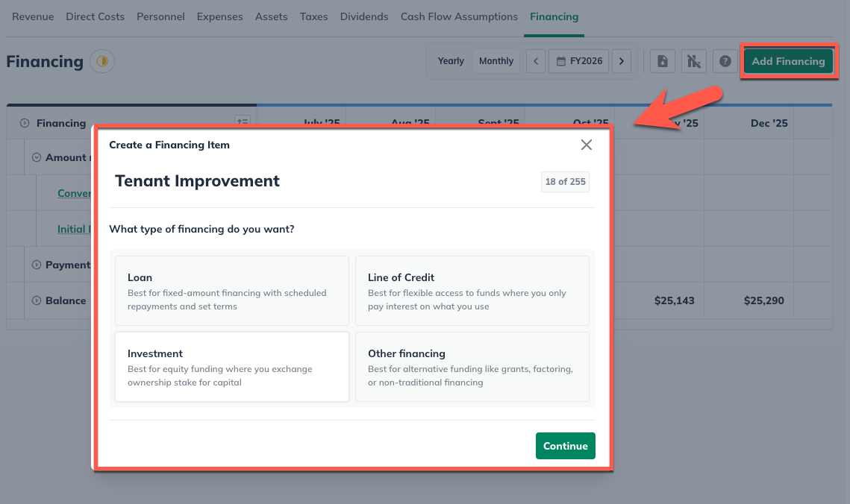Click the export data icon

point(662,60)
